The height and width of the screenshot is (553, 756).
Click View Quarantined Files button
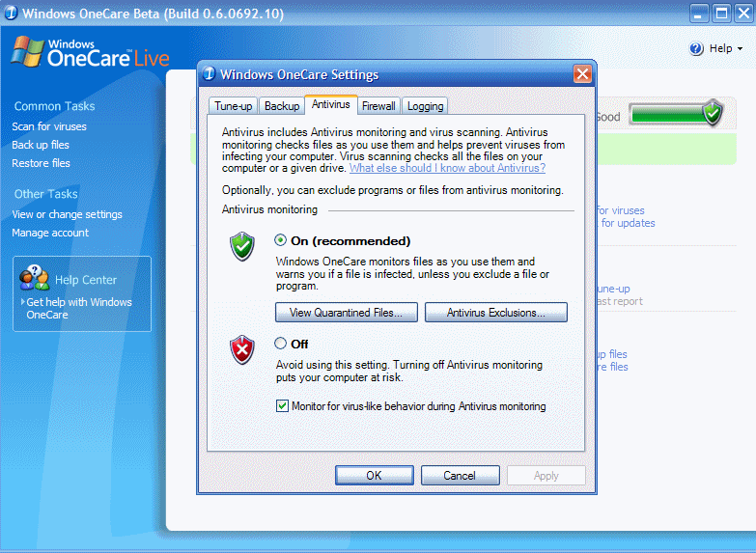point(347,313)
